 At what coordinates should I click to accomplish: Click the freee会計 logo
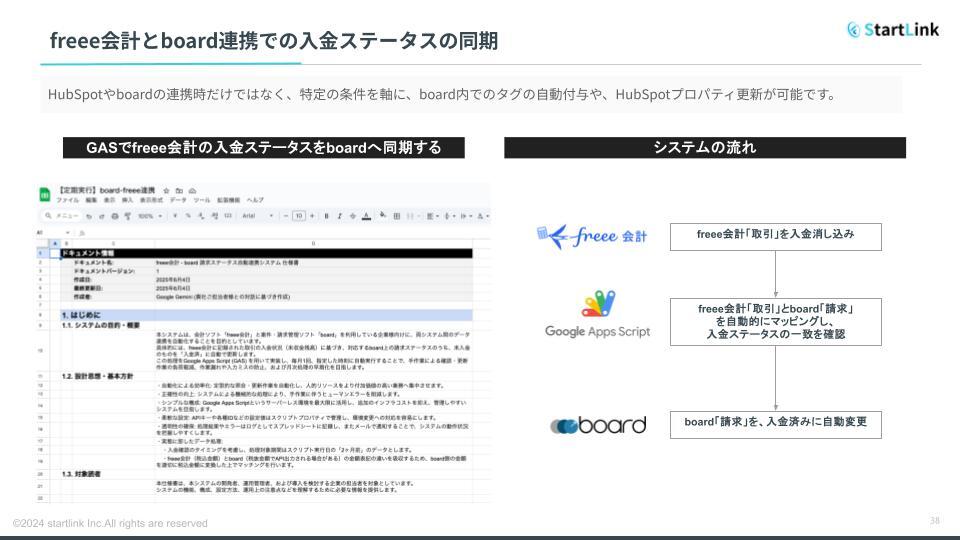tap(592, 236)
